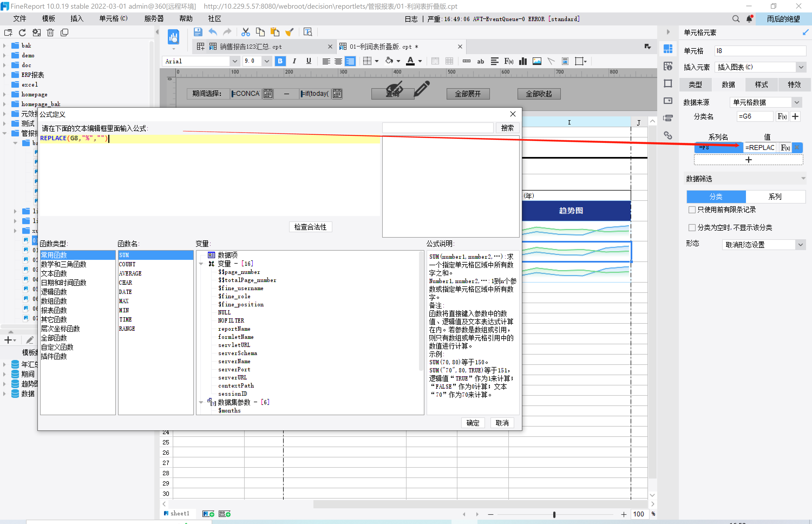Click the font color A icon
The width and height of the screenshot is (812, 524).
(x=411, y=61)
